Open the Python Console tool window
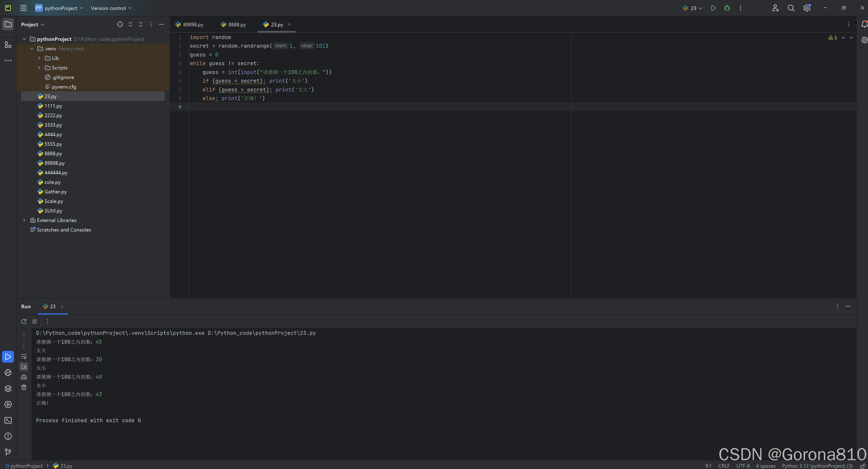 point(8,373)
